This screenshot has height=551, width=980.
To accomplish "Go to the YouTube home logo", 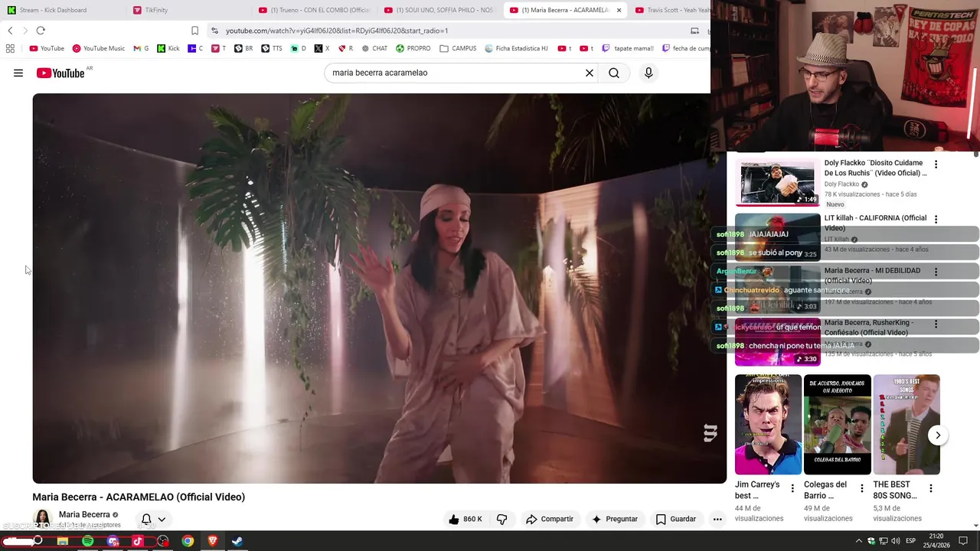I will [60, 73].
